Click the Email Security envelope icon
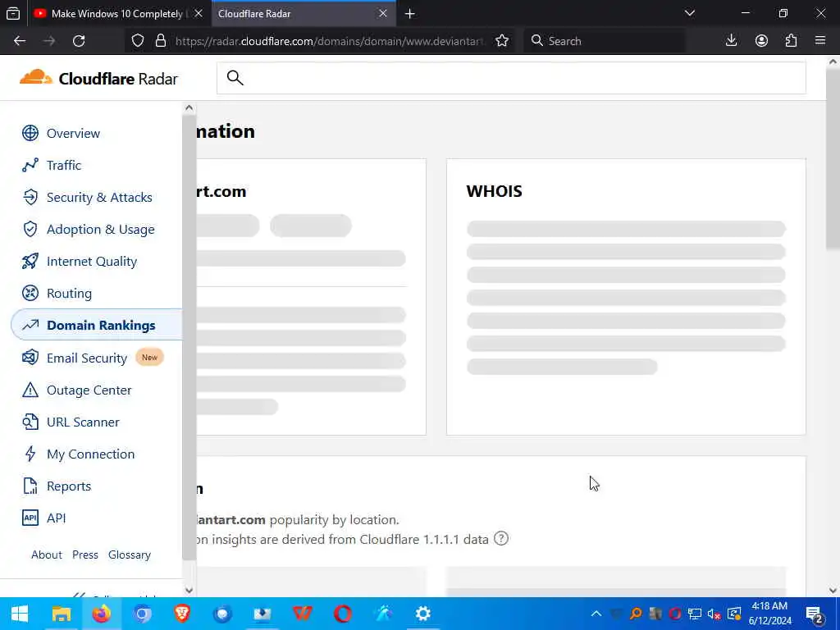Image resolution: width=840 pixels, height=630 pixels. click(x=30, y=358)
